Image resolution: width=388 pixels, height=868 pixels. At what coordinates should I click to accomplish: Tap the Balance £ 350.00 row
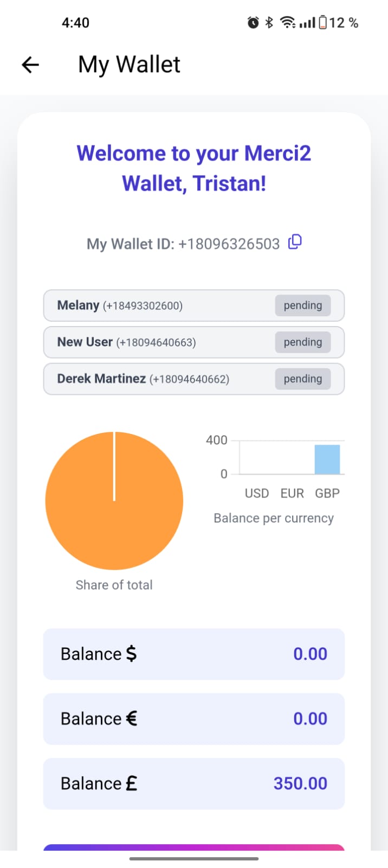click(193, 783)
